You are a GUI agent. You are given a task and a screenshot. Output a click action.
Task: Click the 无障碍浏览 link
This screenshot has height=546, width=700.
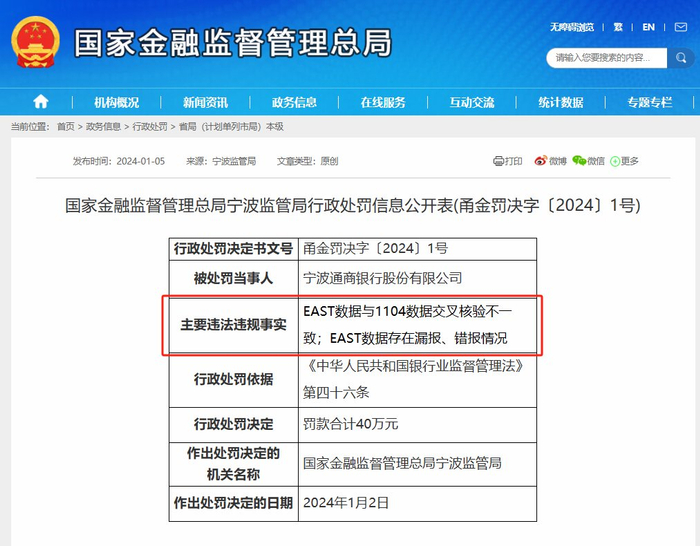click(x=572, y=27)
